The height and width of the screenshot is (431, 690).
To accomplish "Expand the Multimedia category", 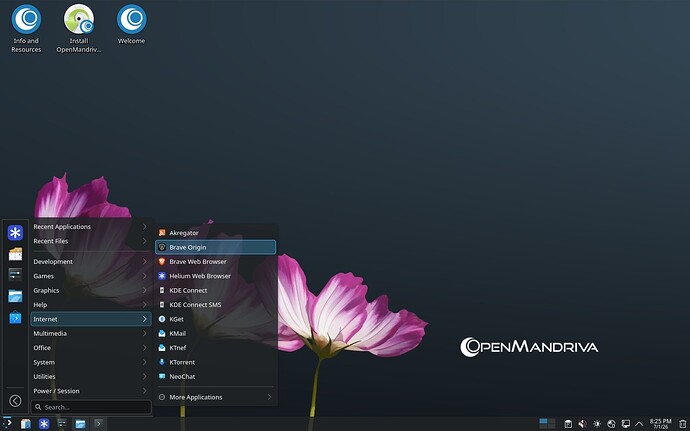I will [91, 334].
